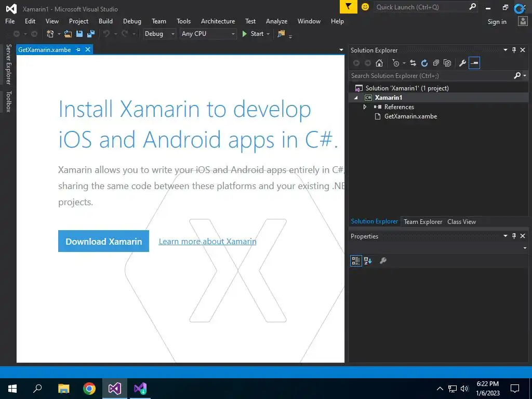532x399 pixels.
Task: Open the File menu
Action: click(10, 21)
